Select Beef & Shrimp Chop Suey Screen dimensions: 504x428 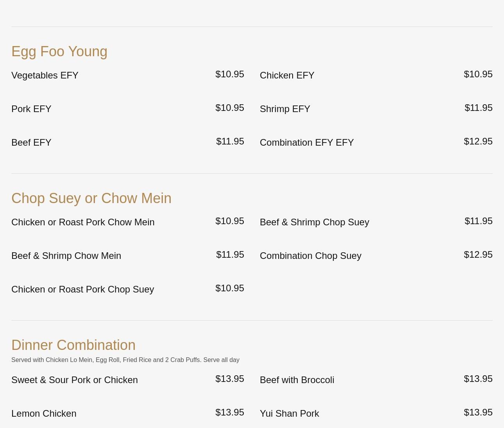[x=314, y=222]
